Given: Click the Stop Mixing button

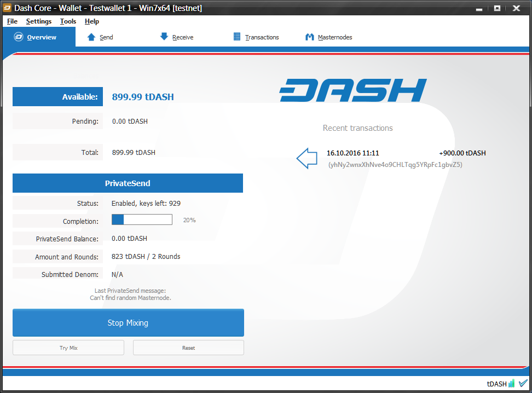Looking at the screenshot, I should pyautogui.click(x=128, y=323).
